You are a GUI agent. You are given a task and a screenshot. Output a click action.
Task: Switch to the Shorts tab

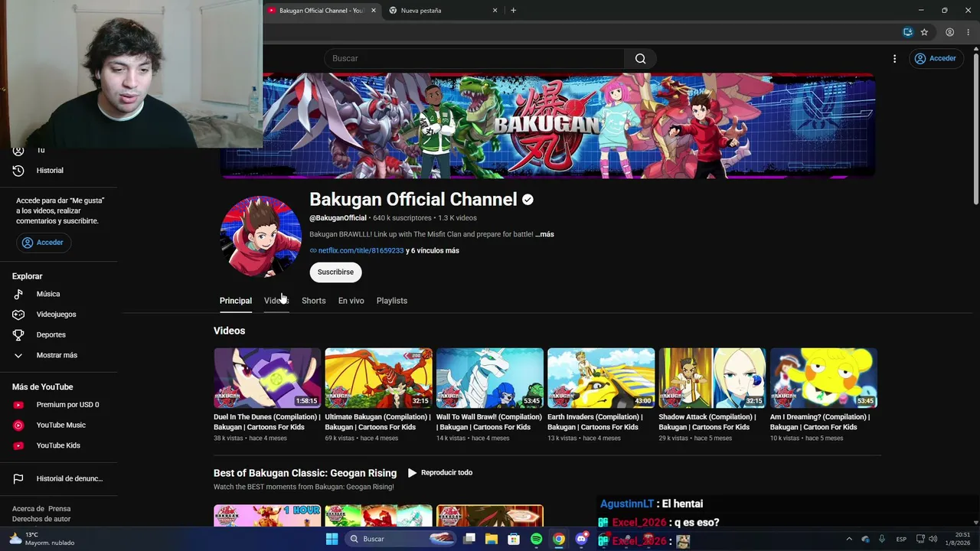click(x=313, y=301)
